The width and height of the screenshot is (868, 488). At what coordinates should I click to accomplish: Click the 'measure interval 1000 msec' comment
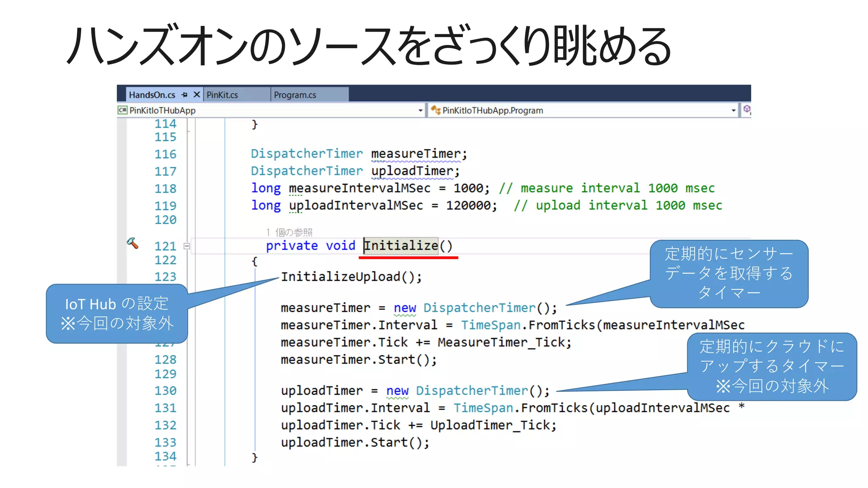[607, 188]
